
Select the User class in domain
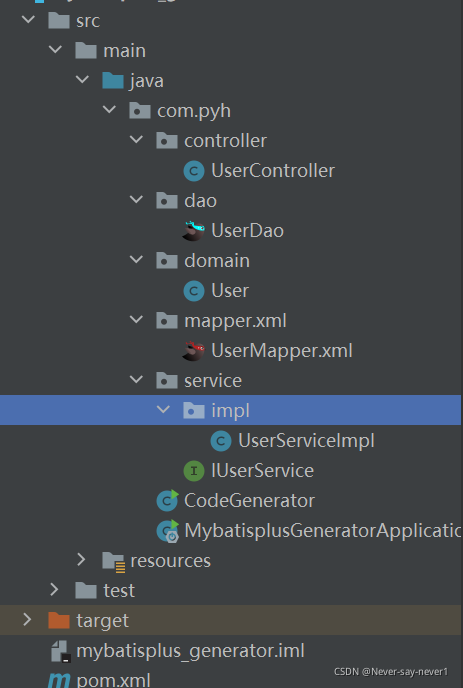coord(230,291)
